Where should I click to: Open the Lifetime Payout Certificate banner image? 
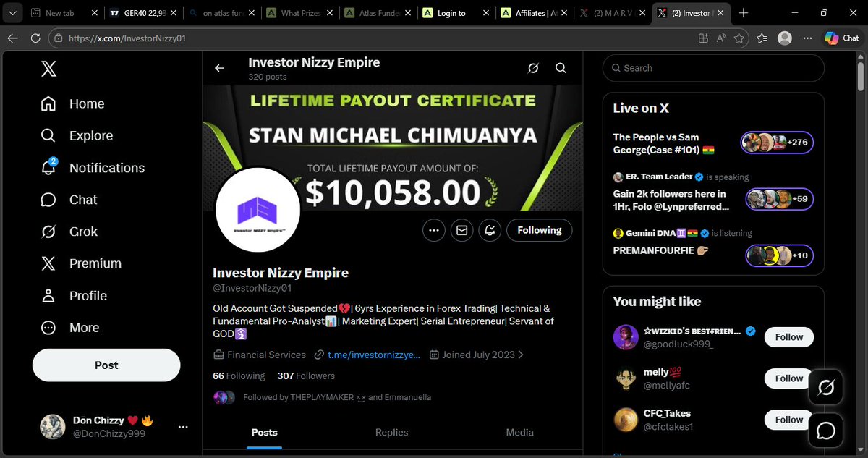[x=392, y=148]
